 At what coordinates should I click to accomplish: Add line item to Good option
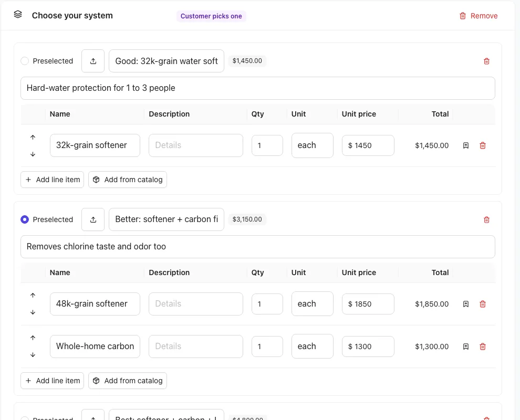(x=53, y=180)
